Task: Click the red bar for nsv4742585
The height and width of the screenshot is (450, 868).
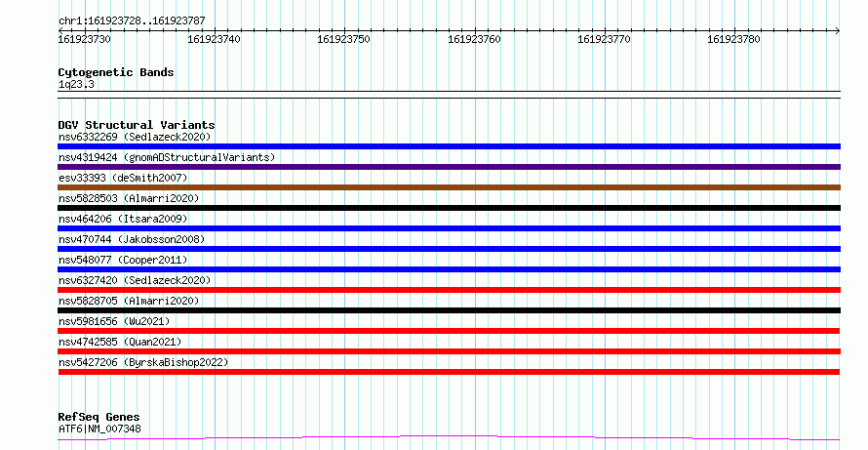Action: (x=449, y=351)
